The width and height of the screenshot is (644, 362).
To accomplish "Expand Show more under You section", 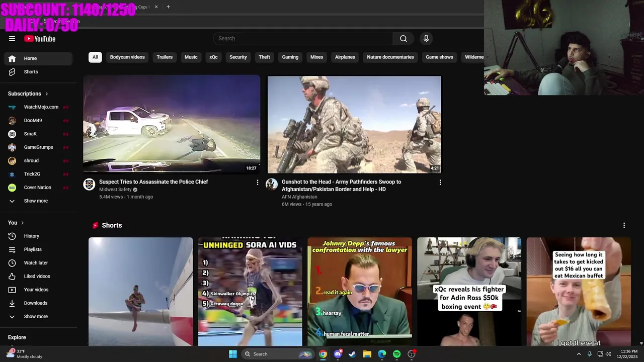I will click(38, 317).
